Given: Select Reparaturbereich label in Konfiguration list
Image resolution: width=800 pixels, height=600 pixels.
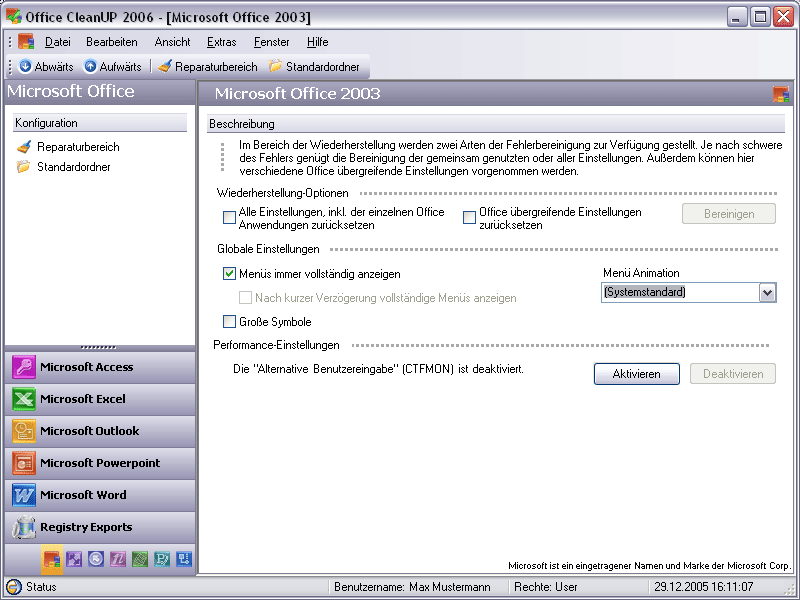Looking at the screenshot, I should pos(78,147).
